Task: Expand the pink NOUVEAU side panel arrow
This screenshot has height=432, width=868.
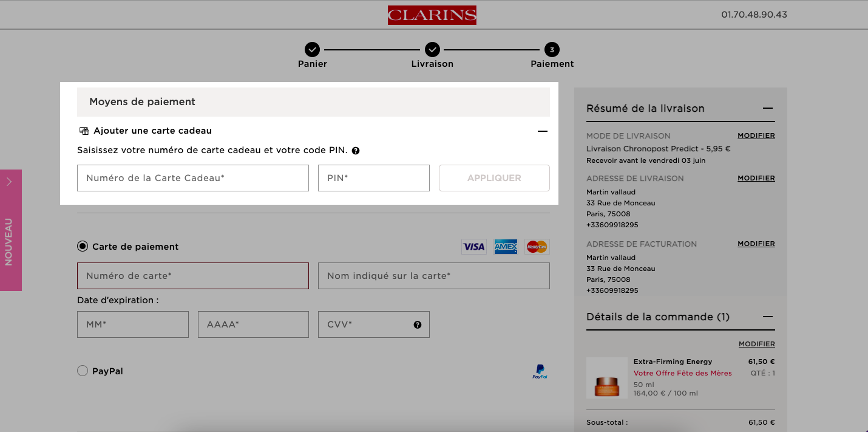Action: (9, 181)
